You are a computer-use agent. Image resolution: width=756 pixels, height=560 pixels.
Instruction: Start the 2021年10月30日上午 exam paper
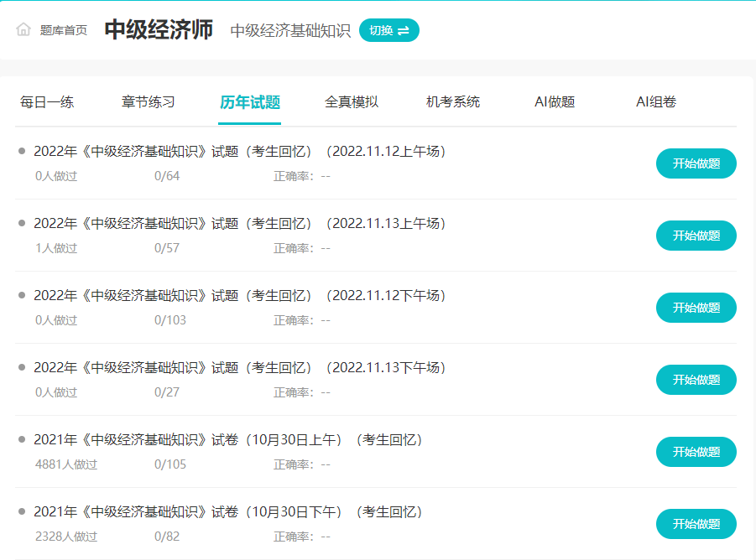coord(696,452)
